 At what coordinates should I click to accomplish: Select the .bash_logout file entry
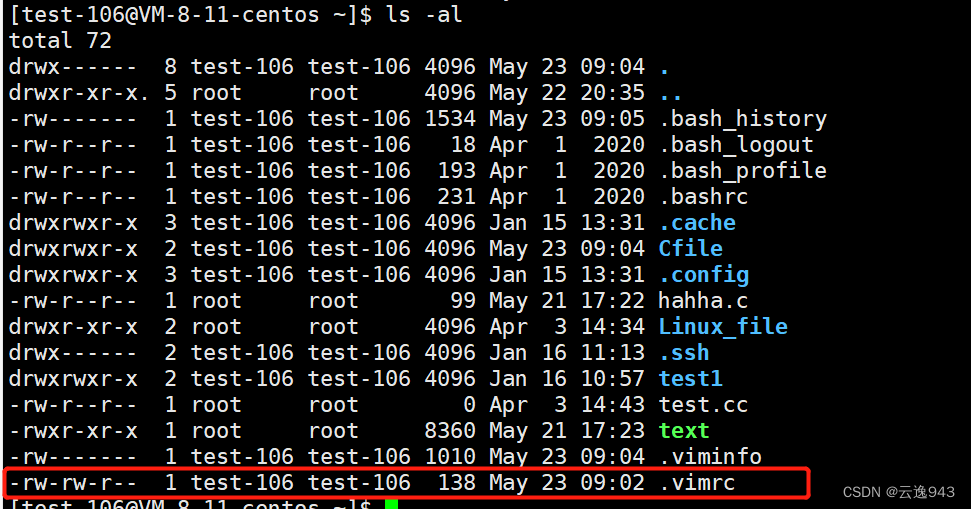click(x=736, y=145)
